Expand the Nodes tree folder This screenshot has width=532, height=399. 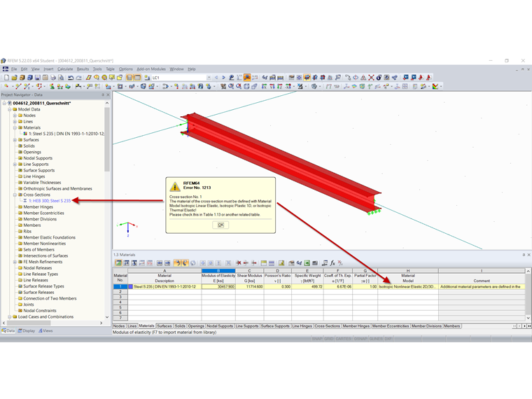click(15, 115)
